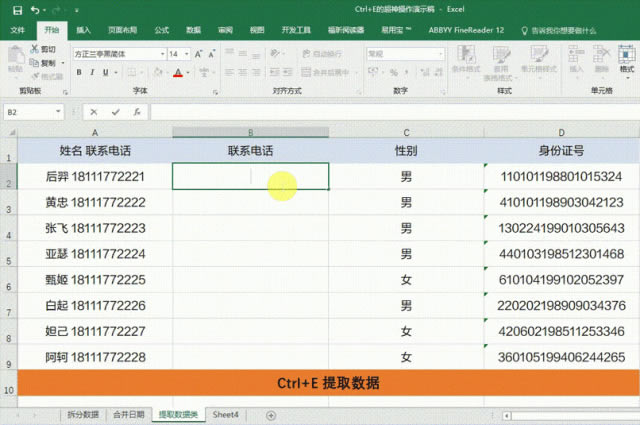
Task: Toggle Underline formatting
Action: tap(106, 73)
